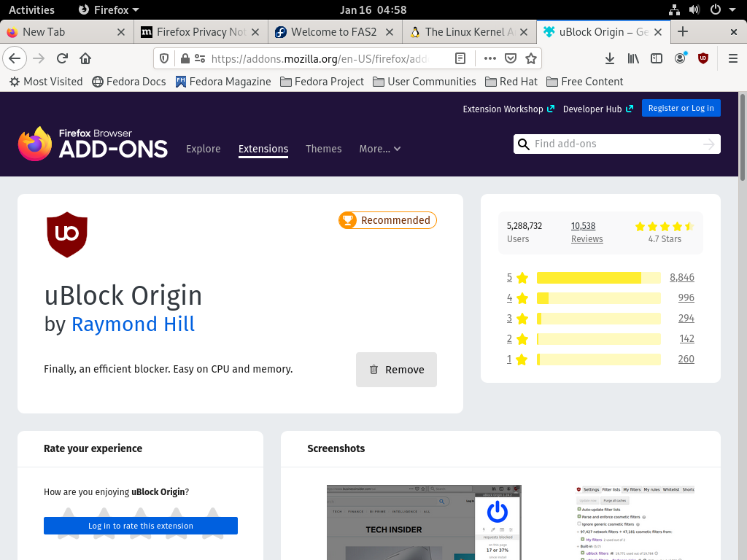
Task: Click Log in to rate this extension
Action: click(x=141, y=526)
